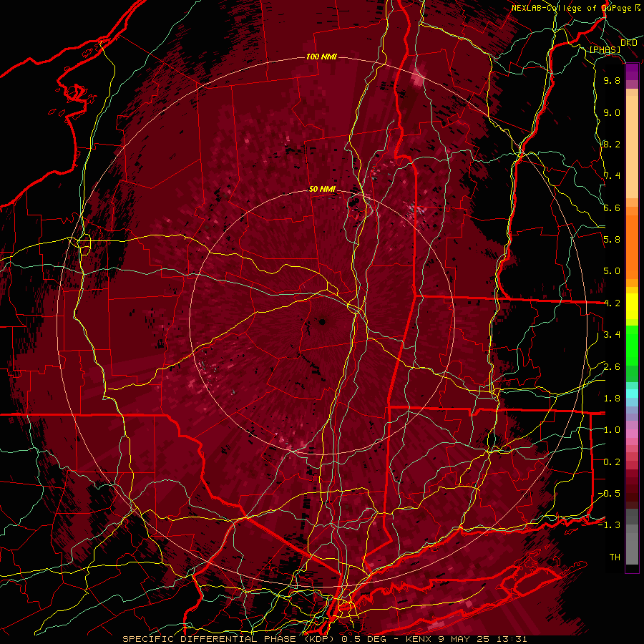
Task: Select the cyan colorbar segment
Action: (x=632, y=393)
